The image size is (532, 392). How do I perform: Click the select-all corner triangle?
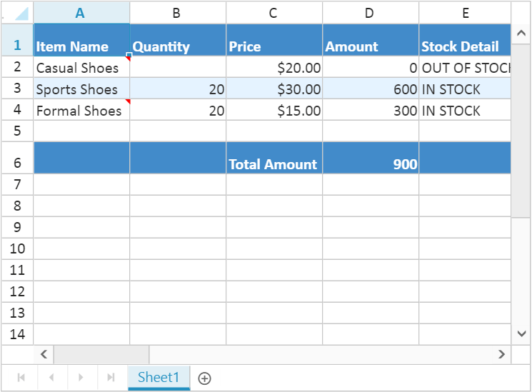[21, 14]
